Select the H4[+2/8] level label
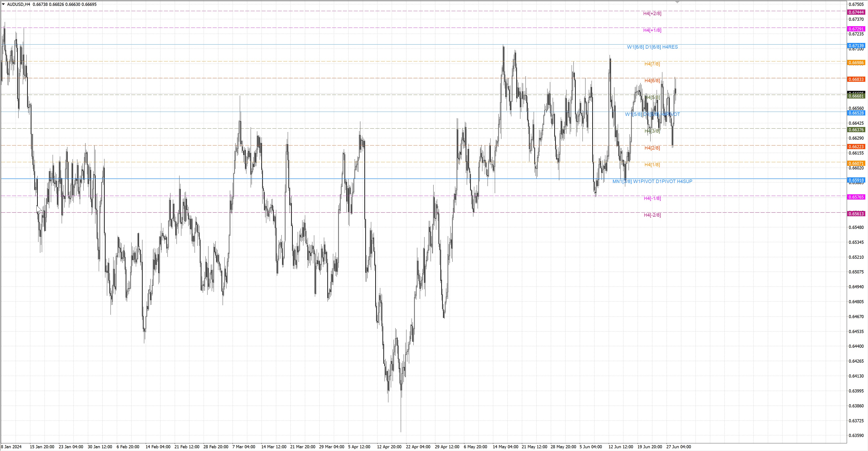 [652, 14]
